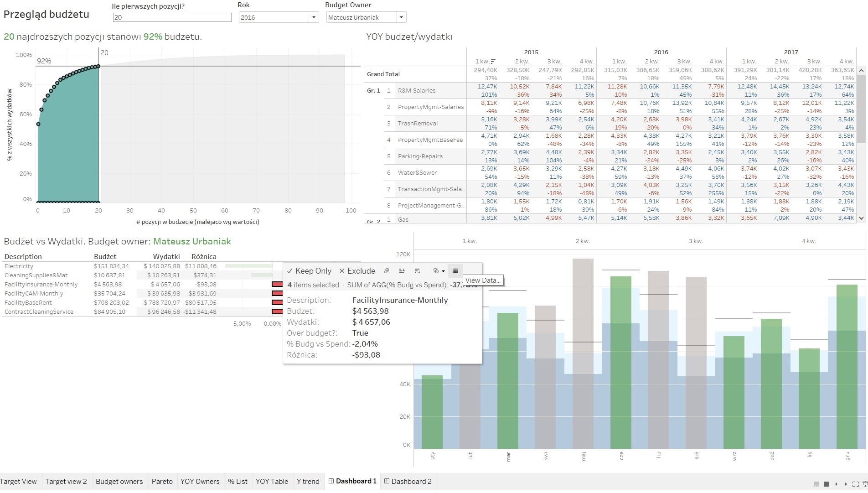This screenshot has width=868, height=493.
Task: Click sort icon beside 2015 1 kw. header
Action: pos(493,62)
